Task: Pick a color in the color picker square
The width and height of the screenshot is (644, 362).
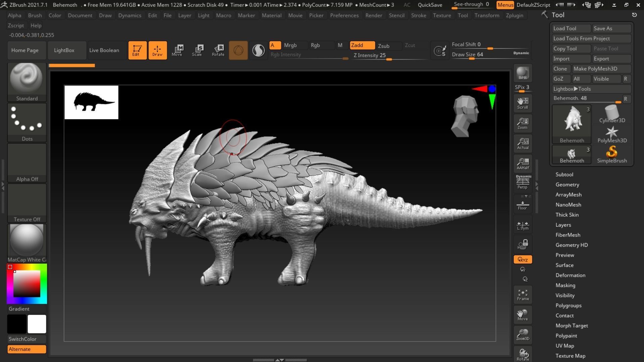Action: pos(27,284)
